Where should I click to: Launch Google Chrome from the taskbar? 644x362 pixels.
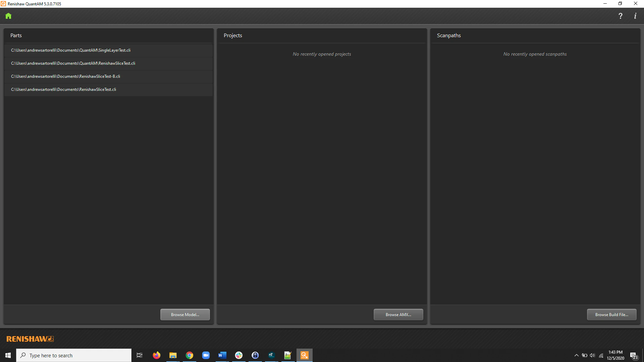190,355
